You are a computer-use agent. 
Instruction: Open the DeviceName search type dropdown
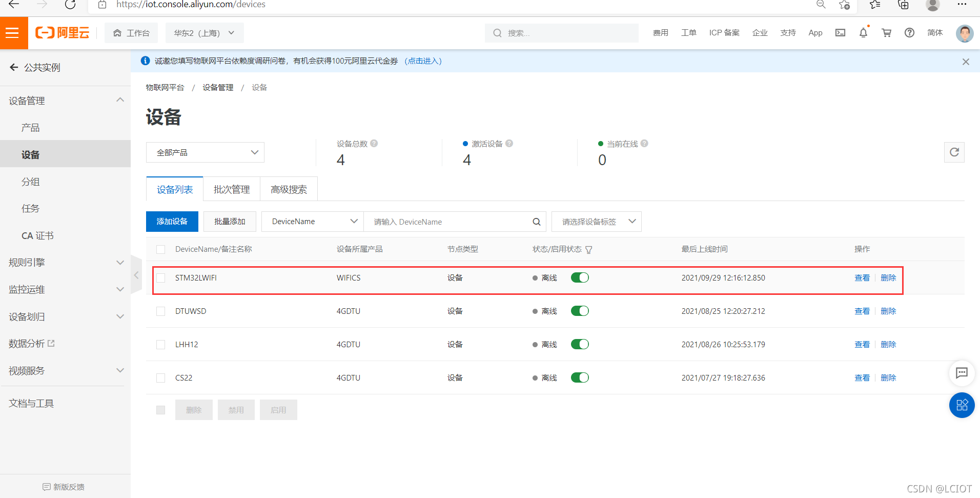(x=313, y=222)
